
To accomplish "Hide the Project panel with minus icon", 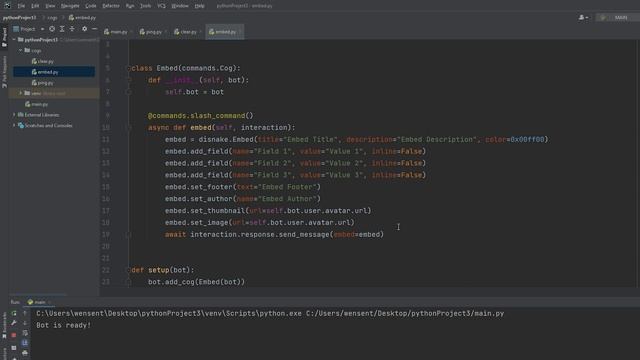I will (94, 29).
